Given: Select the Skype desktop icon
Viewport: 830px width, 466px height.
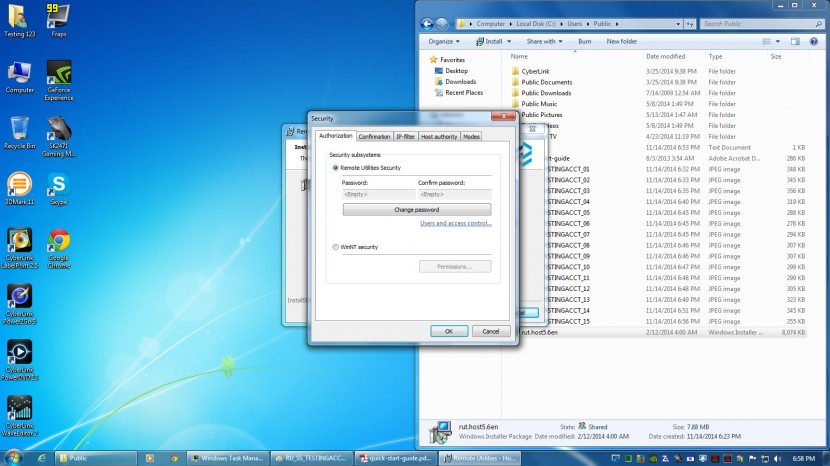Looking at the screenshot, I should click(58, 189).
